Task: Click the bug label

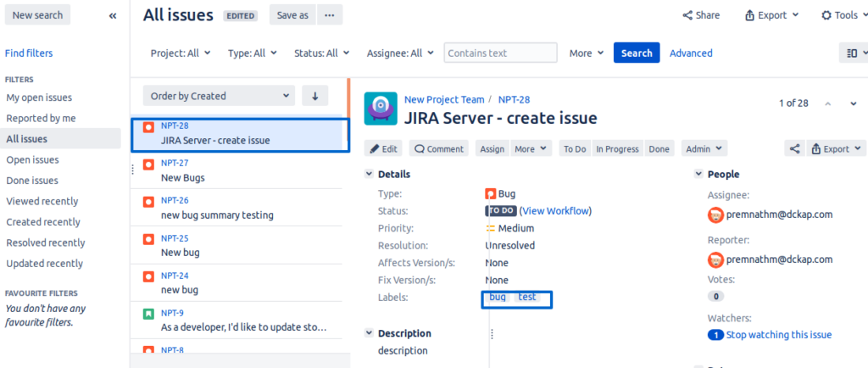Action: [x=498, y=297]
